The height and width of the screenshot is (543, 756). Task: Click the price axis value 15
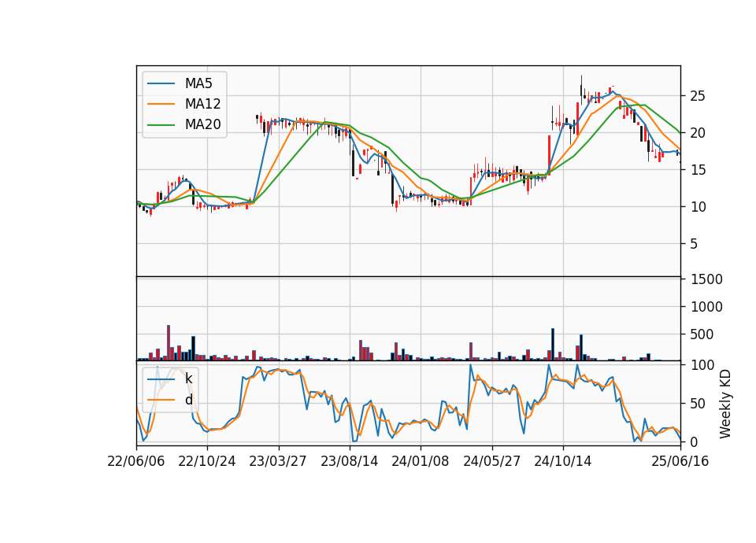point(697,170)
